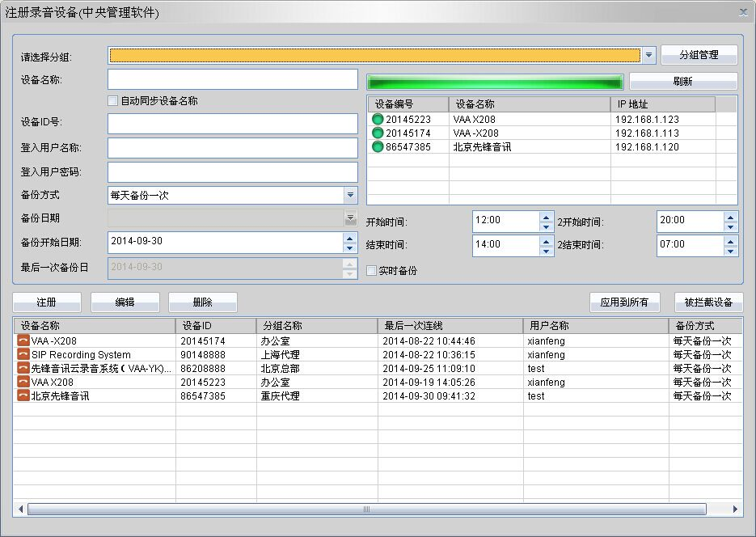Image resolution: width=756 pixels, height=537 pixels.
Task: Click into the 设备ID号 text field
Action: click(232, 124)
